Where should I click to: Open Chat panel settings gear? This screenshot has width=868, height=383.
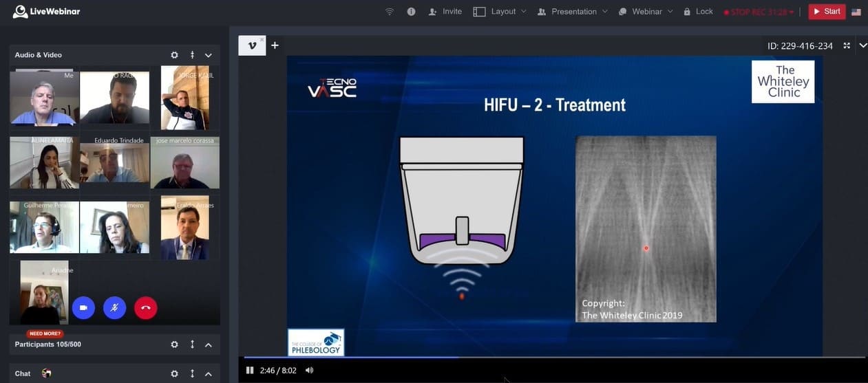click(x=174, y=374)
